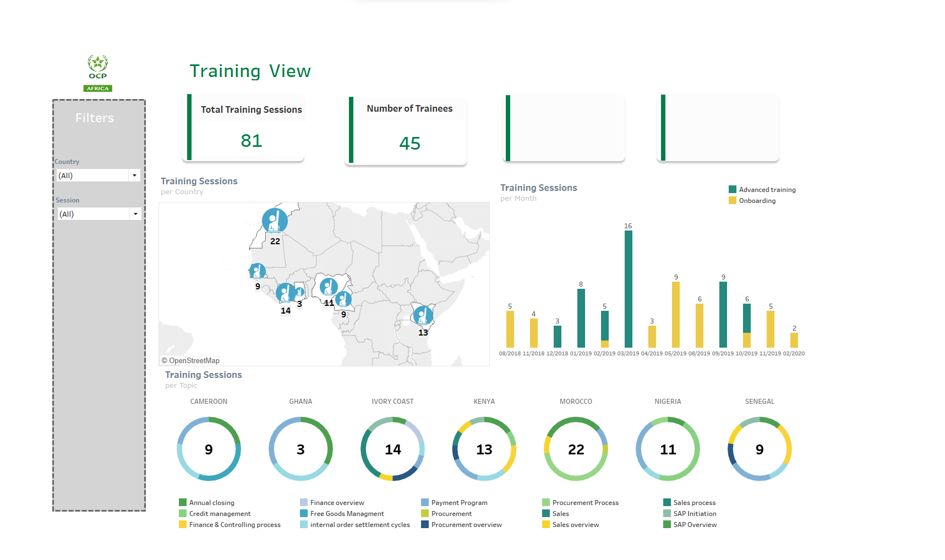Click the Advanced training legend swatch

[733, 189]
